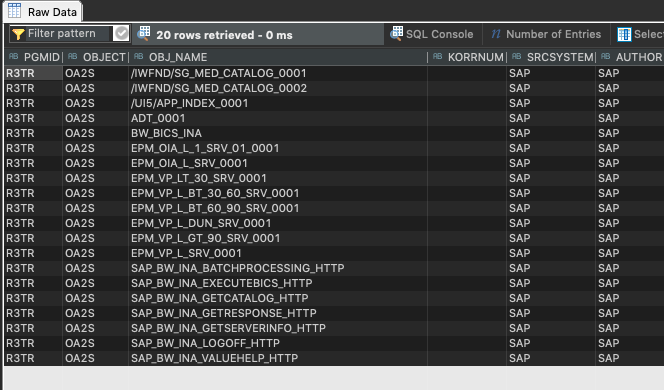Click the Raw Data tab table icon
The width and height of the screenshot is (664, 390).
click(14, 11)
